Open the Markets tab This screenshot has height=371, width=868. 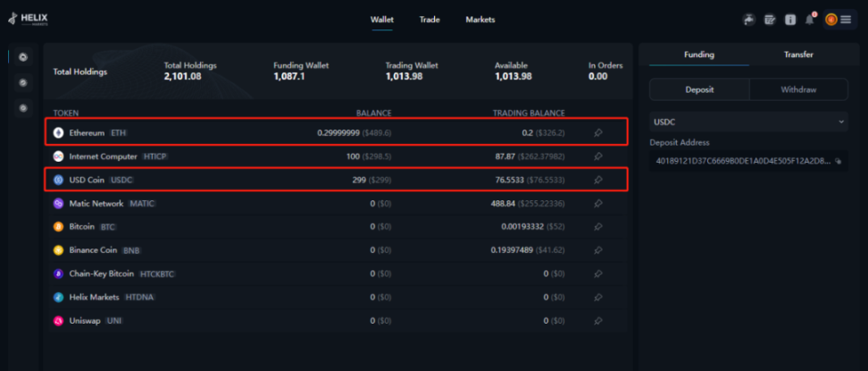(x=480, y=20)
